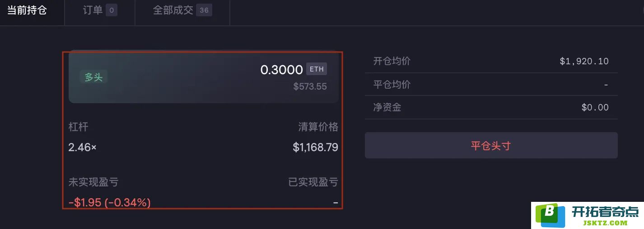Click the 清算价格 label
This screenshot has height=229, width=644.
click(x=318, y=127)
